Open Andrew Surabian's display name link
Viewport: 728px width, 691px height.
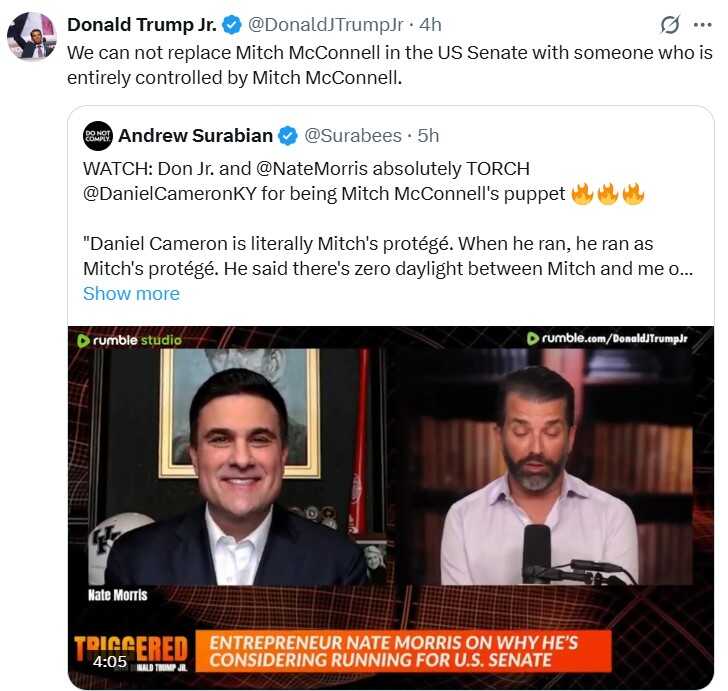(195, 135)
